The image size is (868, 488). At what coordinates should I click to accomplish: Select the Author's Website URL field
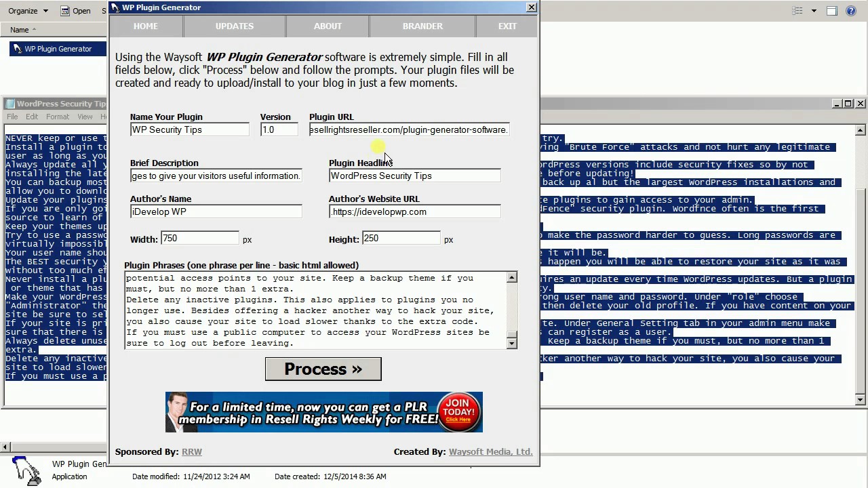click(414, 211)
